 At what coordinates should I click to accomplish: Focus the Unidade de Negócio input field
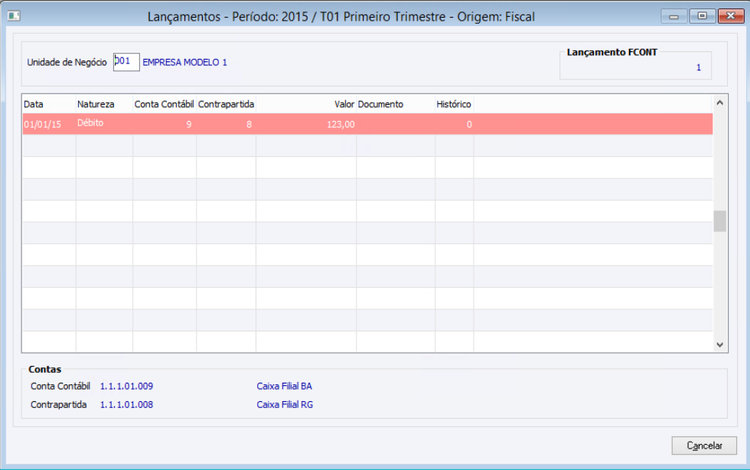pyautogui.click(x=126, y=62)
